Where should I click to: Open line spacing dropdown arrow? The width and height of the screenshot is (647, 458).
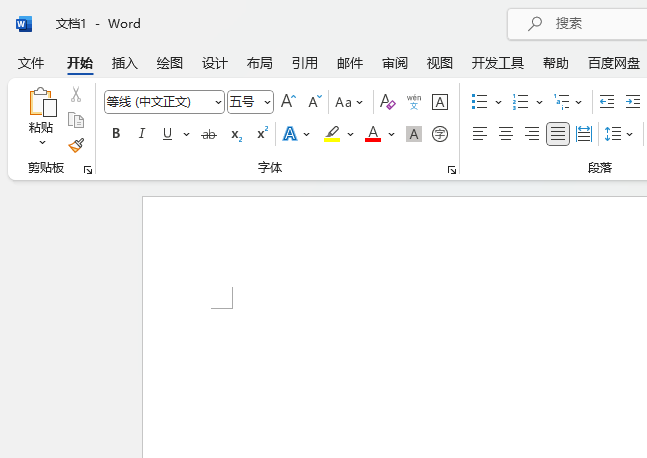629,134
